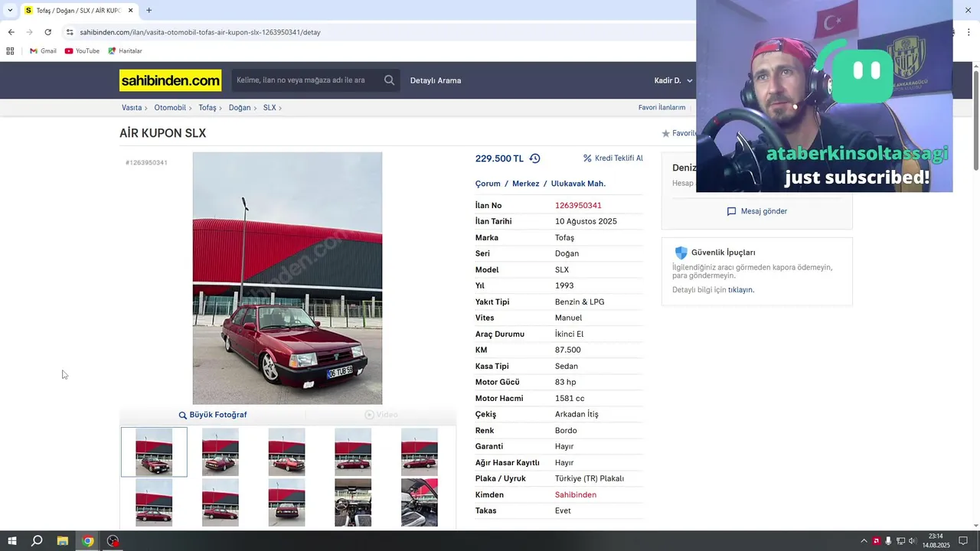The height and width of the screenshot is (551, 980).
Task: Click the site info icon in address bar
Action: tap(70, 32)
